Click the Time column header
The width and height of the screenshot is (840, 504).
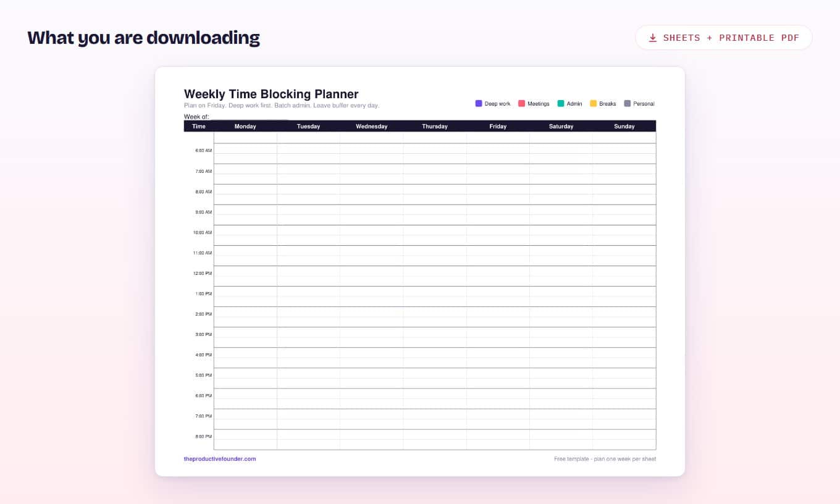pyautogui.click(x=199, y=126)
